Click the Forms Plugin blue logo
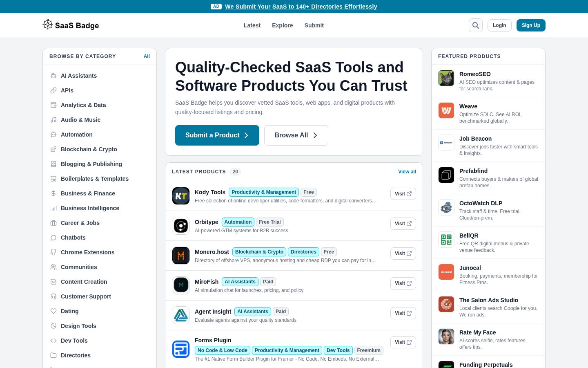Image resolution: width=588 pixels, height=368 pixels. (x=181, y=349)
